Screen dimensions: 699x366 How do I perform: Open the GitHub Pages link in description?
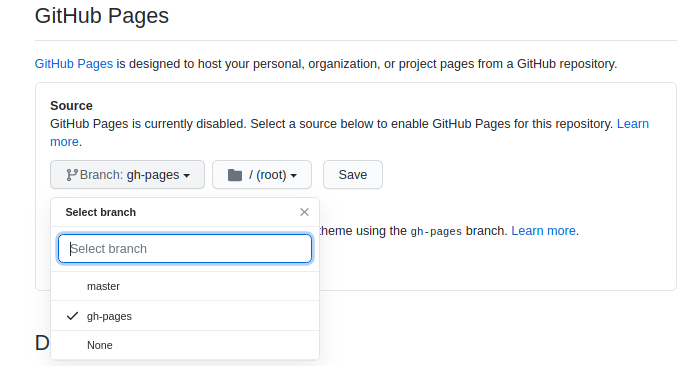pyautogui.click(x=74, y=64)
